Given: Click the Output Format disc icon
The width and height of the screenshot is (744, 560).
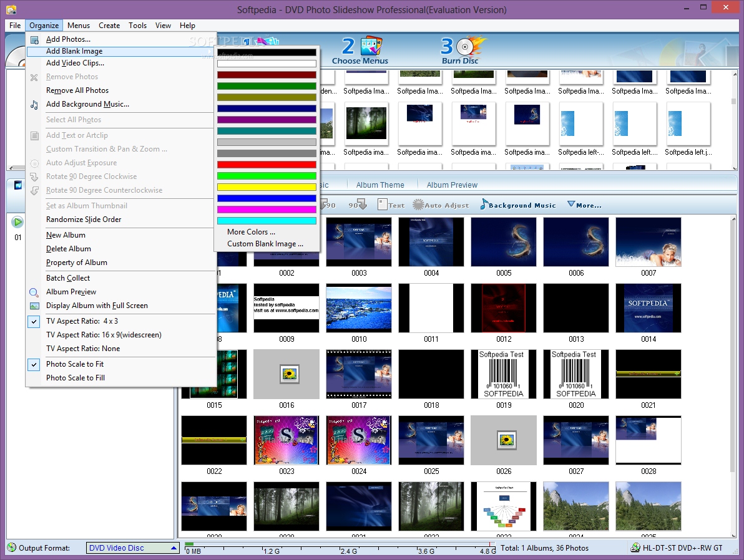Looking at the screenshot, I should [x=11, y=548].
